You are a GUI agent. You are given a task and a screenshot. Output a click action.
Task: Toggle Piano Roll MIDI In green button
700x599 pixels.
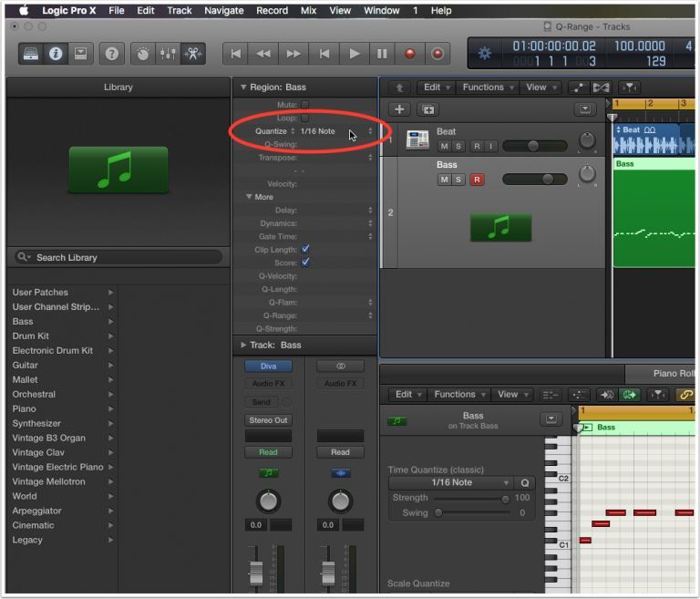pos(630,395)
